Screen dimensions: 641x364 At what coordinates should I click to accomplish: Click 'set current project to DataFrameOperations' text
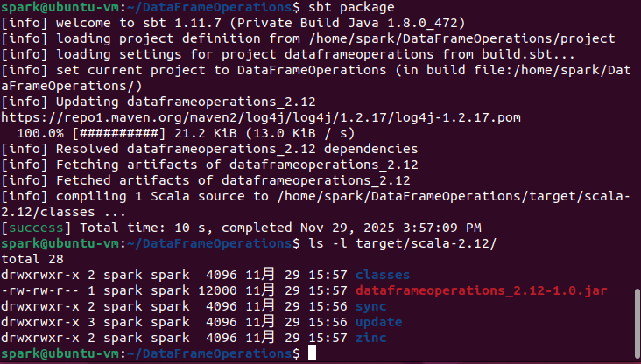[x=222, y=70]
